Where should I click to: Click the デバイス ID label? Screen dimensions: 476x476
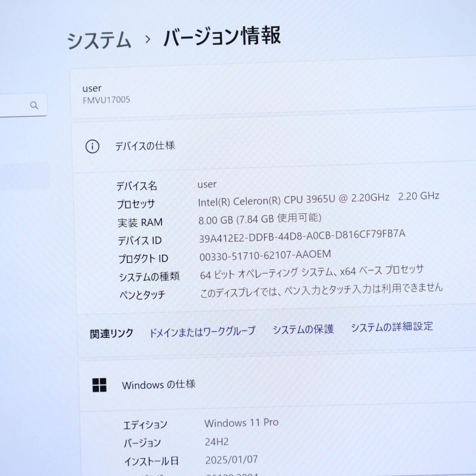click(140, 241)
